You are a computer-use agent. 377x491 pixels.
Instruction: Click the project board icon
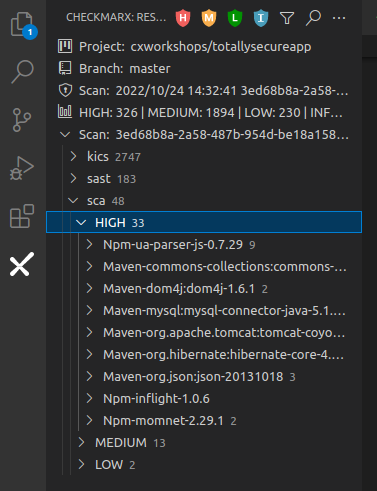pyautogui.click(x=65, y=46)
